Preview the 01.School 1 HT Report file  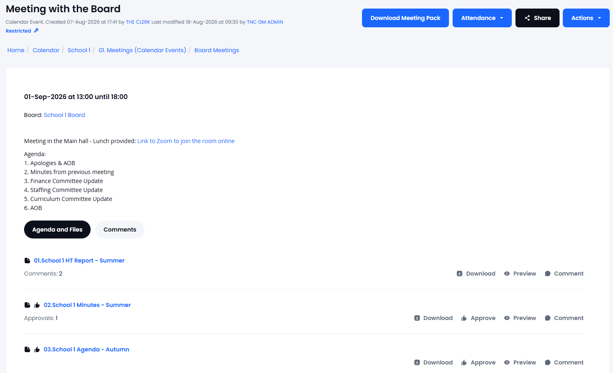pyautogui.click(x=520, y=274)
